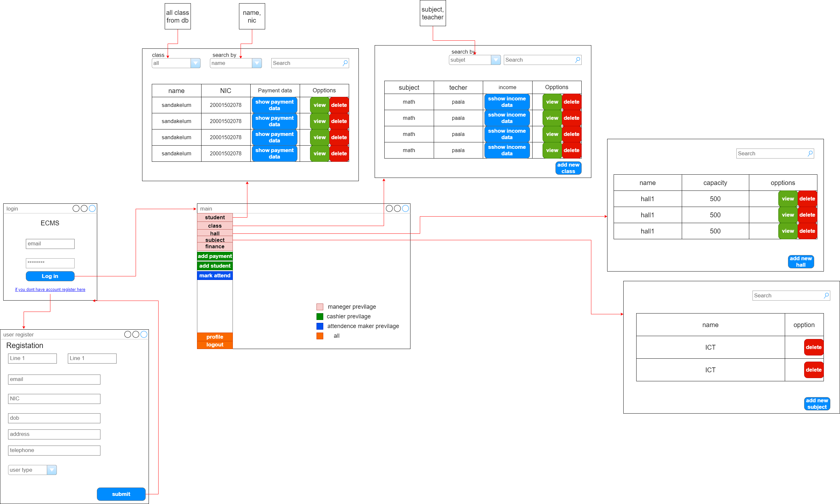This screenshot has height=504, width=840.
Task: Open the class 'all' dropdown arrow
Action: pyautogui.click(x=195, y=63)
